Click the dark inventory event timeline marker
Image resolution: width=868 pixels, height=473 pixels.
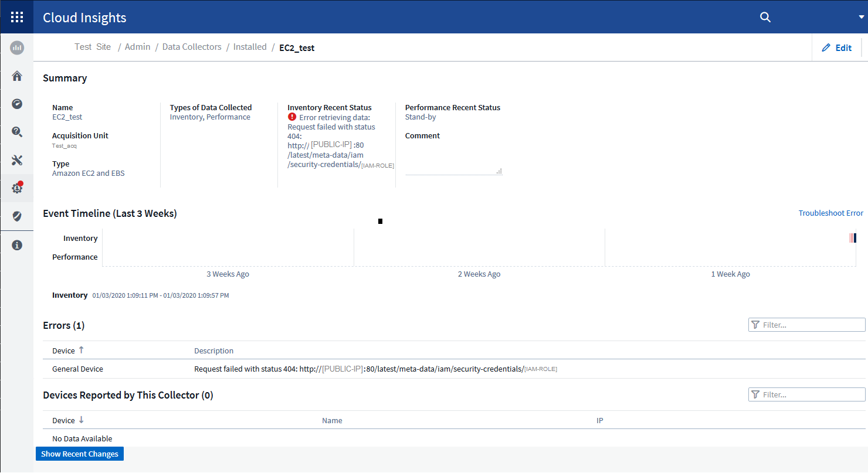(855, 238)
